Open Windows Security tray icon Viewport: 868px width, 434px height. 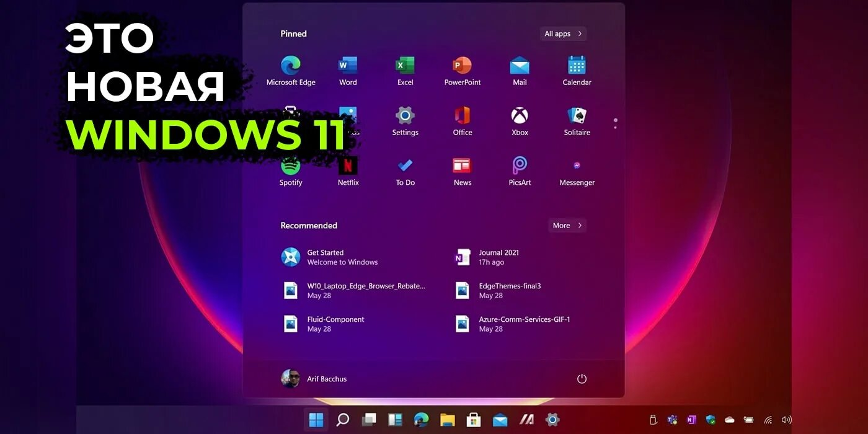point(711,420)
